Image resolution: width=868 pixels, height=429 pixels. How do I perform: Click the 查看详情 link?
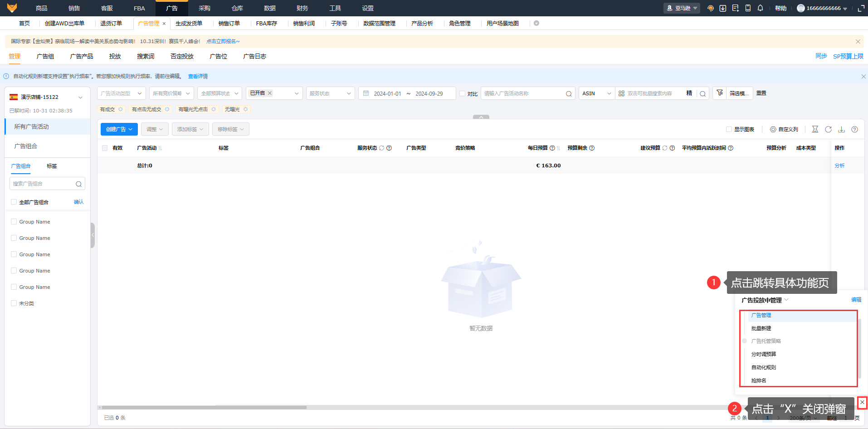pos(198,77)
